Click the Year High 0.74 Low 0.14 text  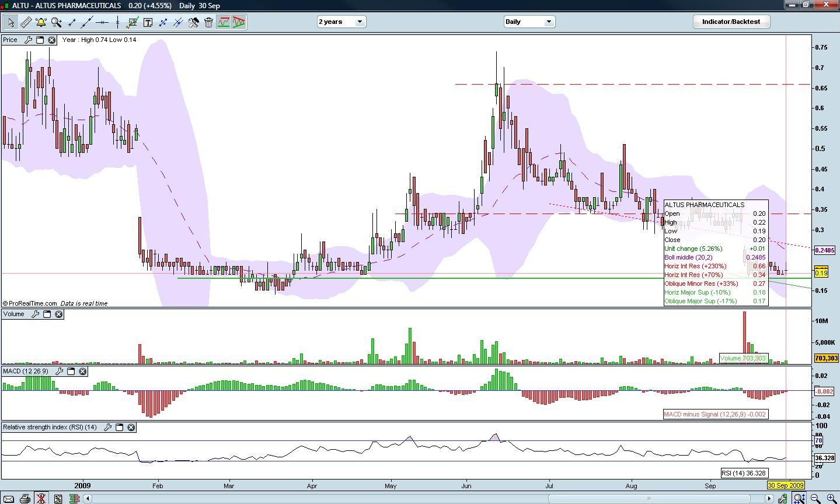pos(99,40)
